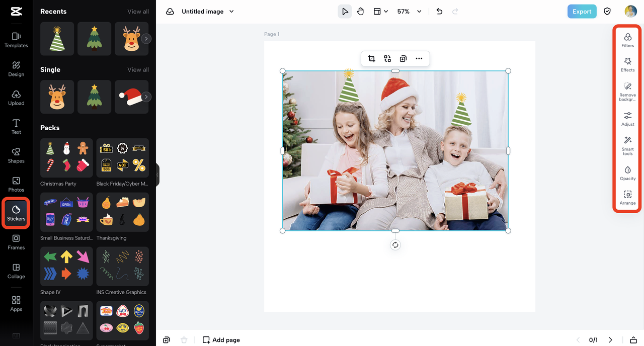644x346 pixels.
Task: Open the Effects panel
Action: tap(627, 65)
